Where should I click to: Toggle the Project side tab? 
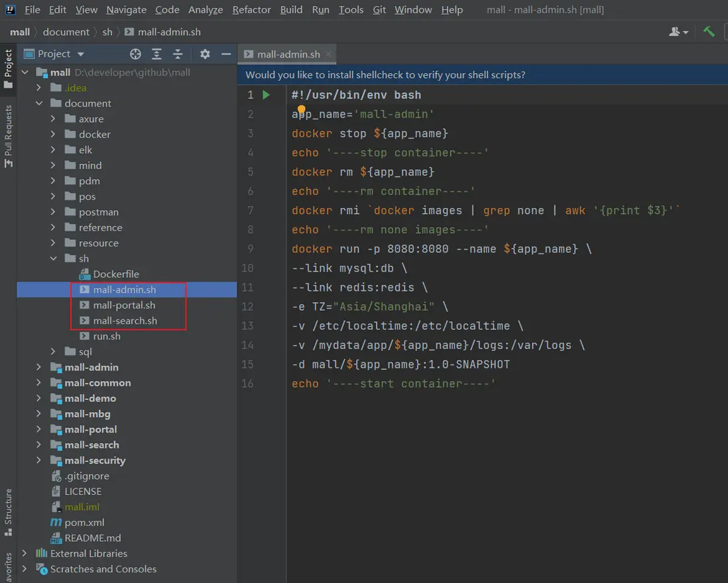tap(9, 68)
